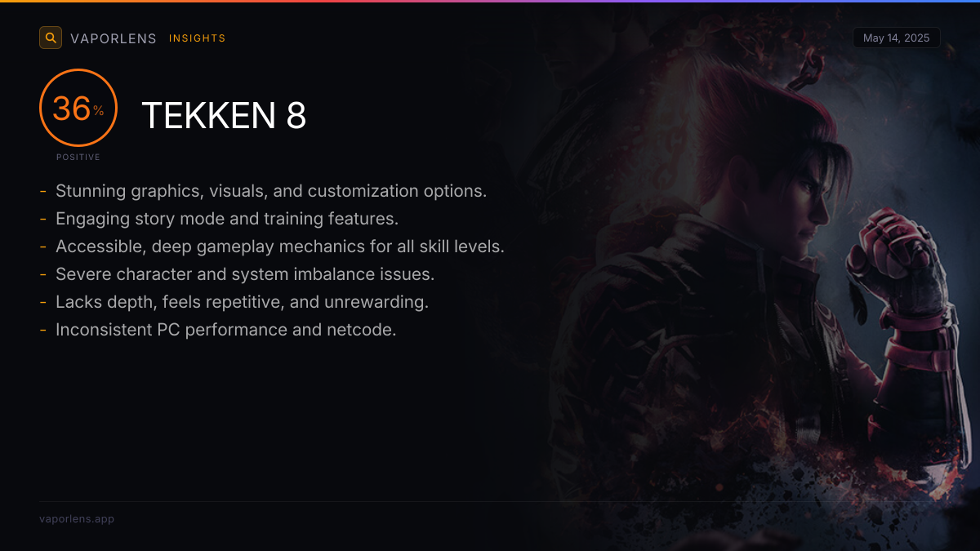
Task: Click the dash before Inconsistent PC performance
Action: tap(42, 331)
